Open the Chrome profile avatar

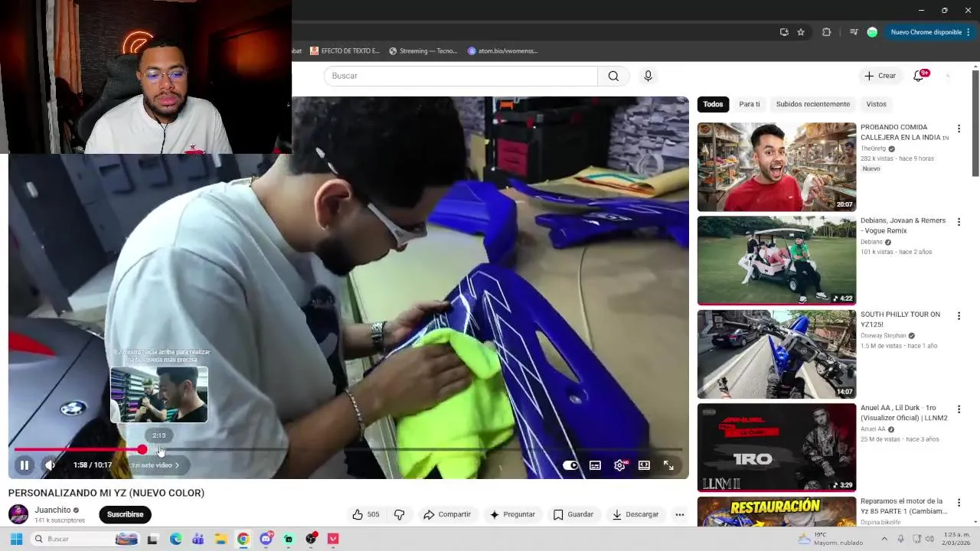(872, 32)
